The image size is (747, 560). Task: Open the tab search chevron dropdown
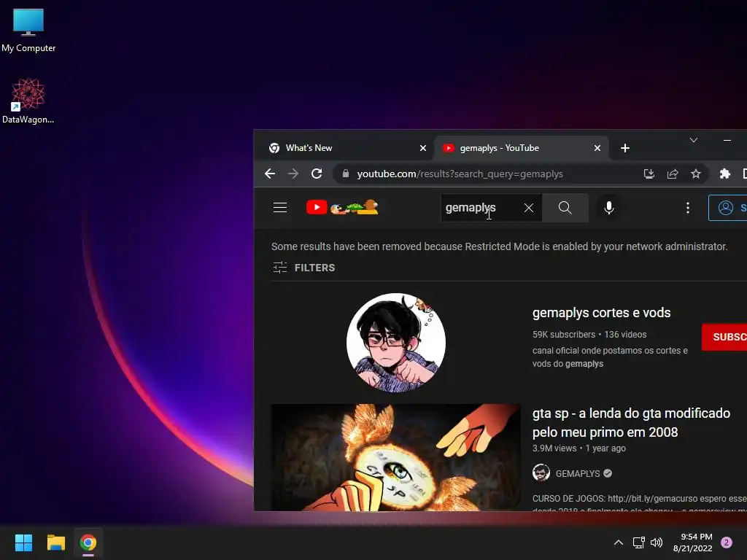tap(694, 140)
